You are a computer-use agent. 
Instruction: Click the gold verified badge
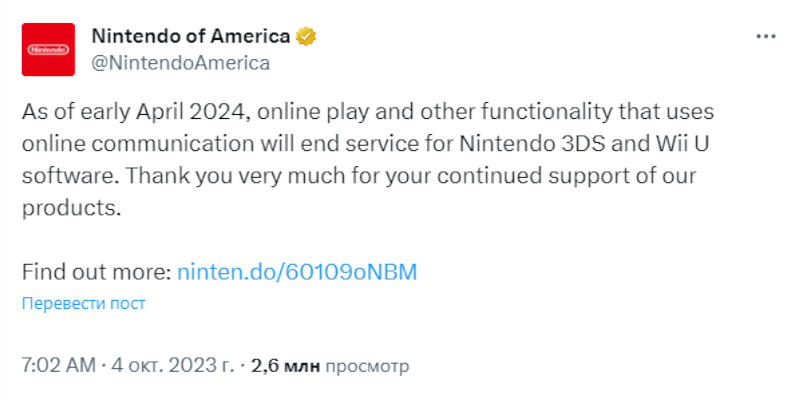pyautogui.click(x=306, y=36)
